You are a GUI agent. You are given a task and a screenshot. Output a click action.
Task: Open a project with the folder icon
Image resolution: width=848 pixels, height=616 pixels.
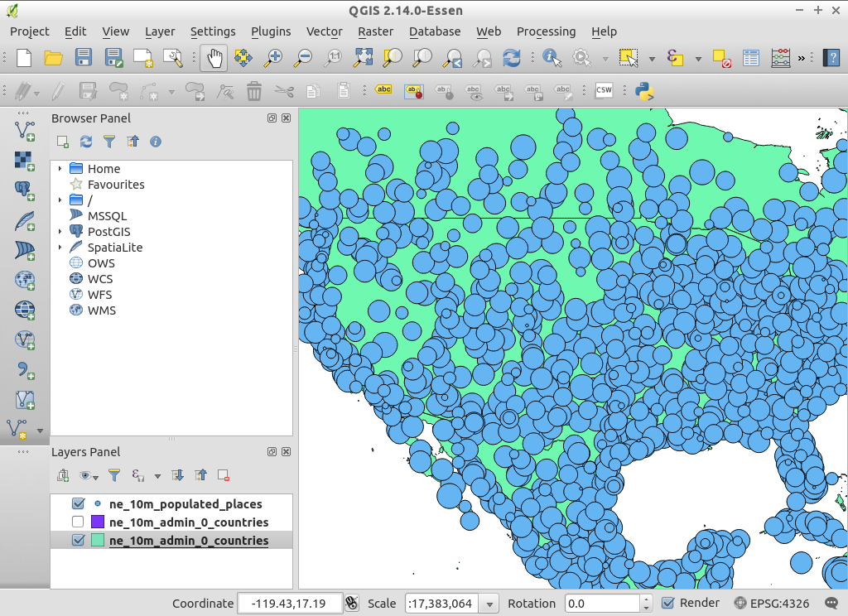coord(54,57)
